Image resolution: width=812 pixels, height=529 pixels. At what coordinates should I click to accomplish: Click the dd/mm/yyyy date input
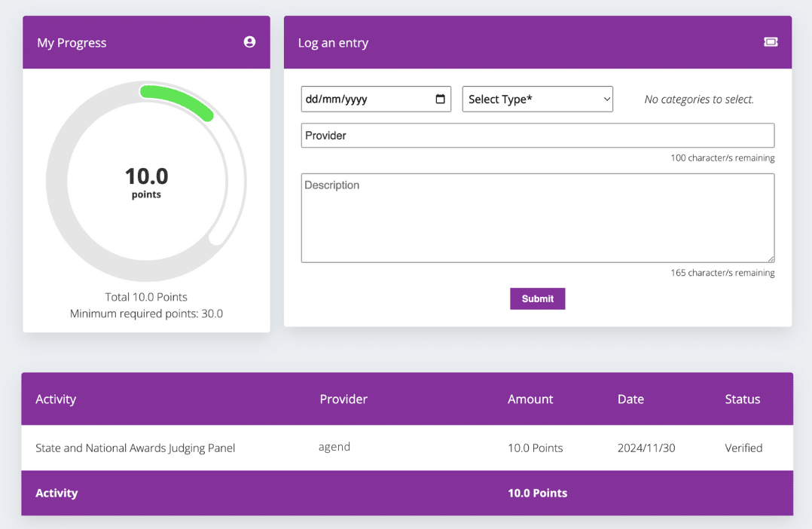pyautogui.click(x=362, y=99)
